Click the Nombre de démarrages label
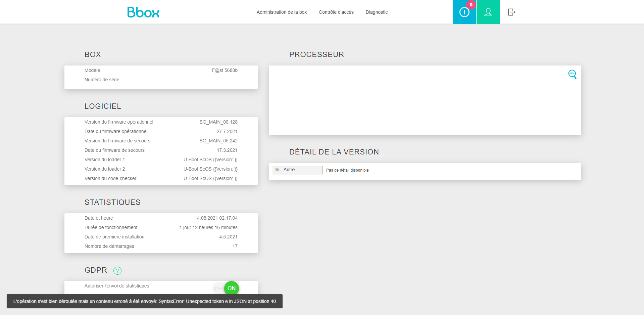 [x=109, y=246]
